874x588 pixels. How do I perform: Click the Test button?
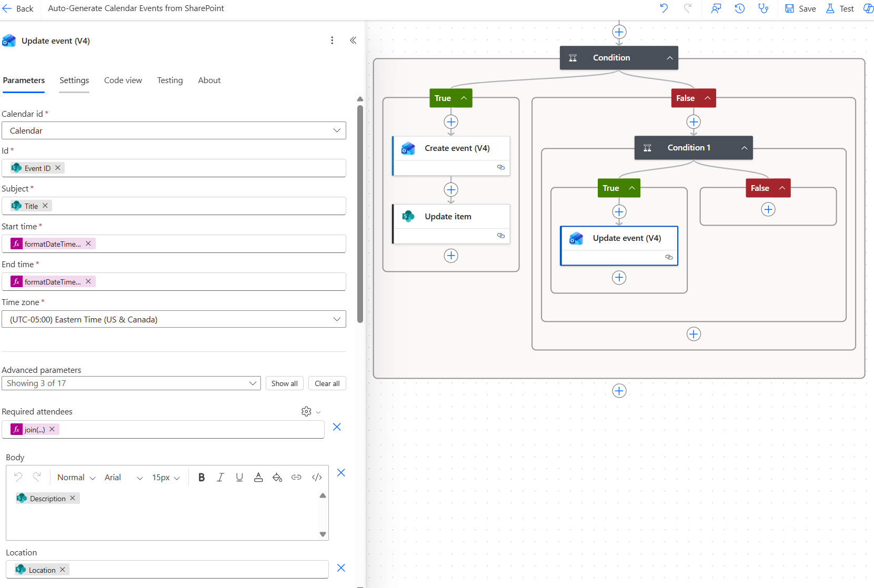point(840,8)
